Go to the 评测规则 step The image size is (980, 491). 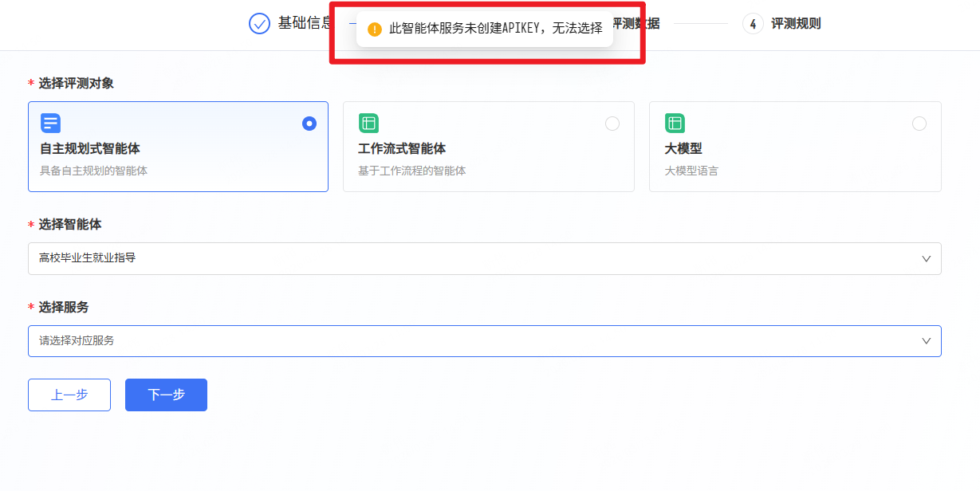(796, 23)
